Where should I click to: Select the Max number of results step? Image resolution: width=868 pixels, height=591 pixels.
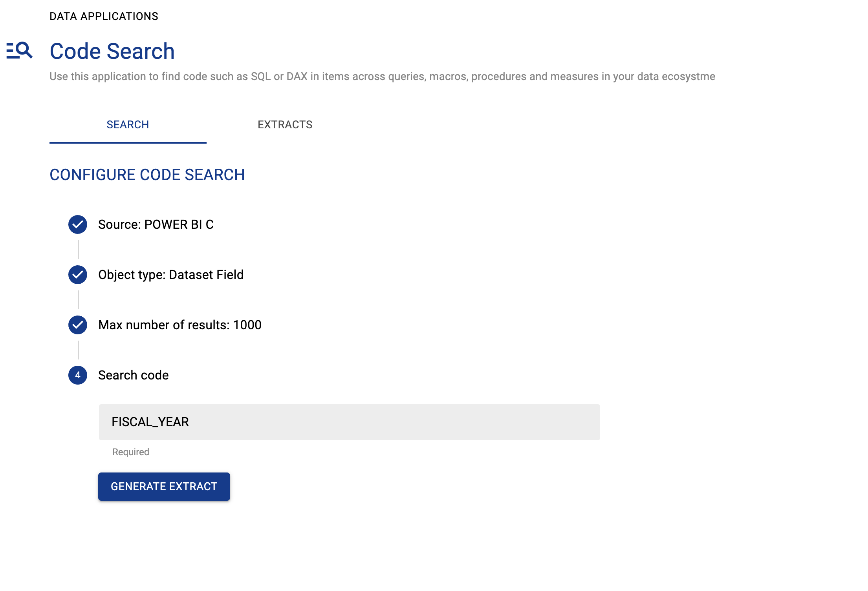pyautogui.click(x=180, y=325)
